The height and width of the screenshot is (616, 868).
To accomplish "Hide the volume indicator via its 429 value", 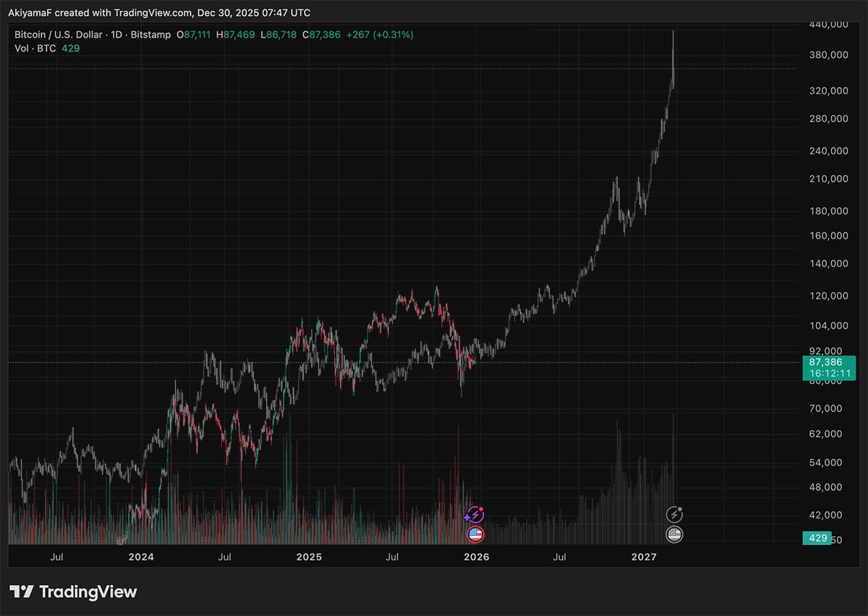I will tap(70, 48).
